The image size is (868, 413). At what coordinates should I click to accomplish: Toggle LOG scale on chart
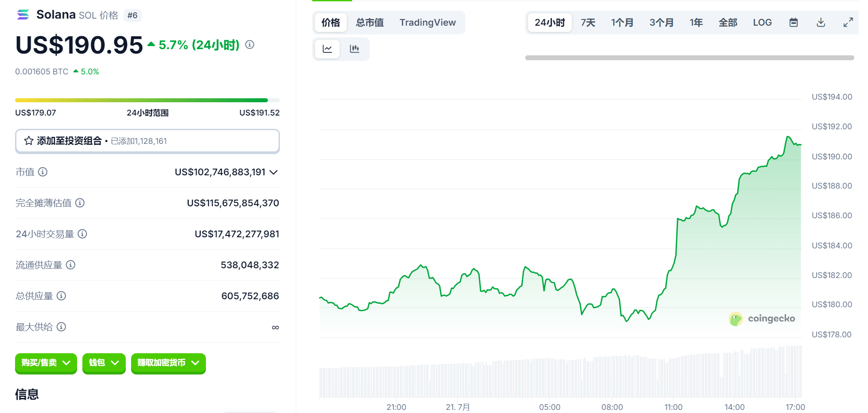pyautogui.click(x=762, y=23)
